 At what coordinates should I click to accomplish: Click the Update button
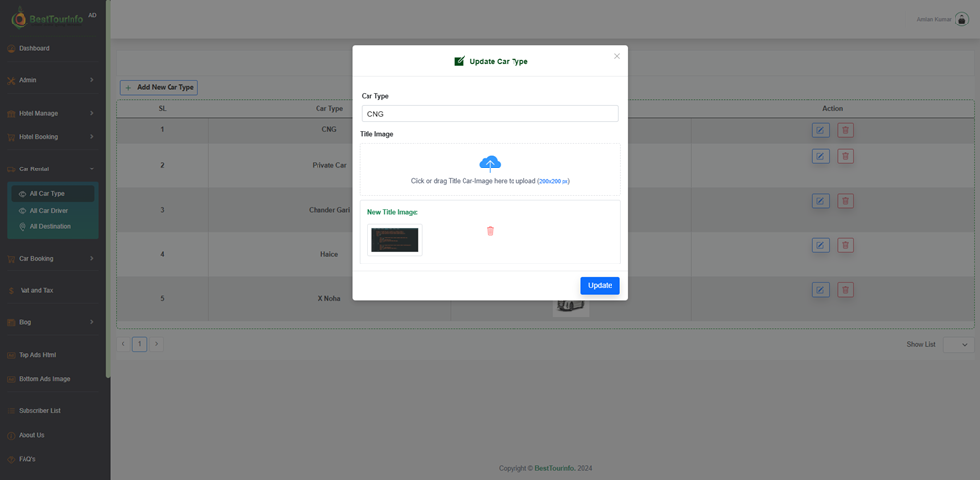(600, 286)
